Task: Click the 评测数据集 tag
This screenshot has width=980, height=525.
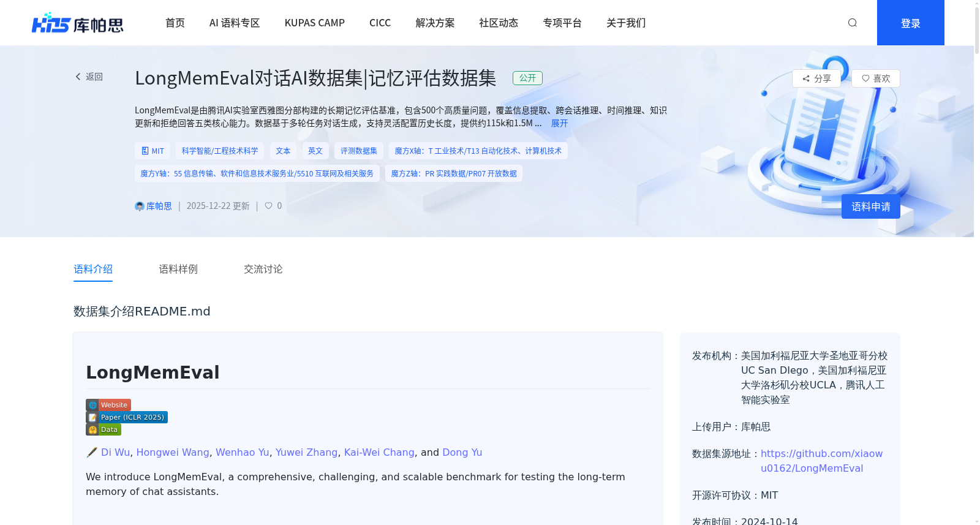Action: pos(359,151)
